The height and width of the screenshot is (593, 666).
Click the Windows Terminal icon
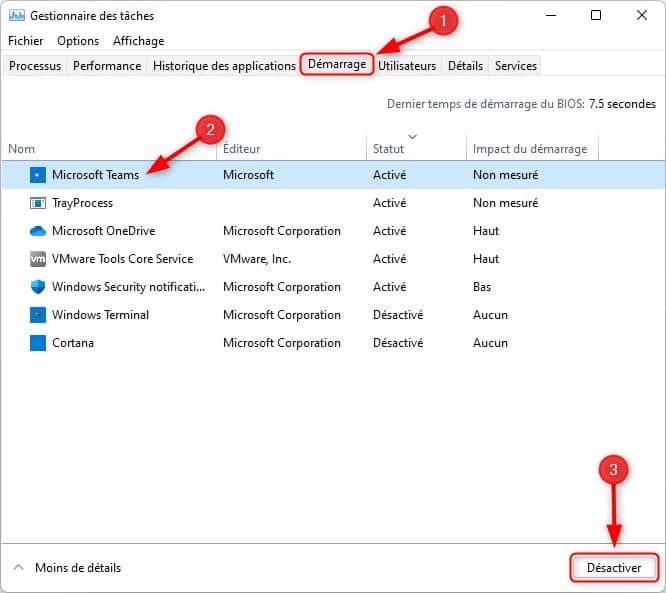38,315
